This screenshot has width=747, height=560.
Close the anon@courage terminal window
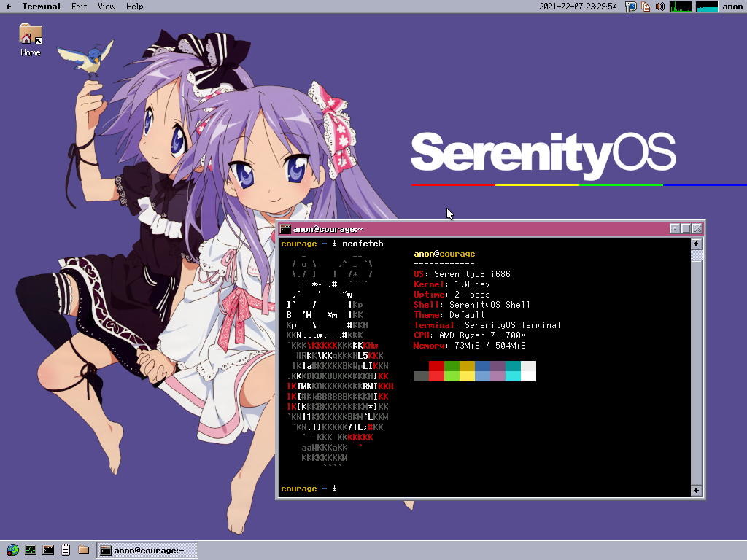(x=697, y=228)
